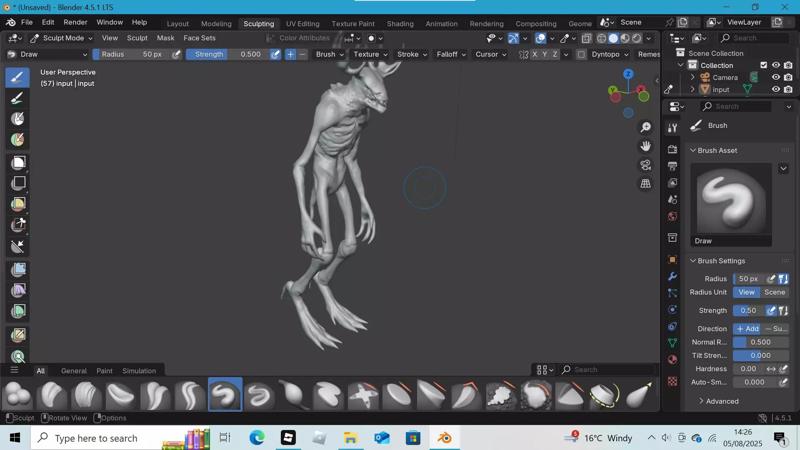The height and width of the screenshot is (450, 800).
Task: Set Radius Unit to Scene
Action: point(775,292)
